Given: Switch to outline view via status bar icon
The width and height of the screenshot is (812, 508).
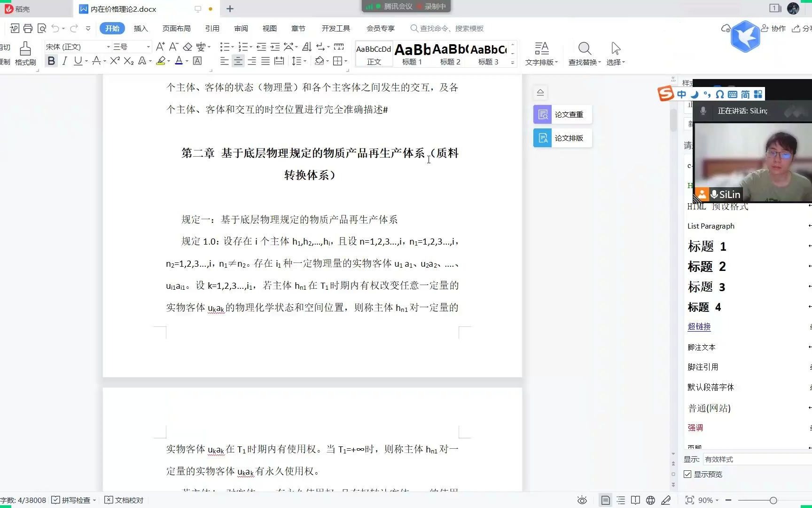Looking at the screenshot, I should pos(621,500).
